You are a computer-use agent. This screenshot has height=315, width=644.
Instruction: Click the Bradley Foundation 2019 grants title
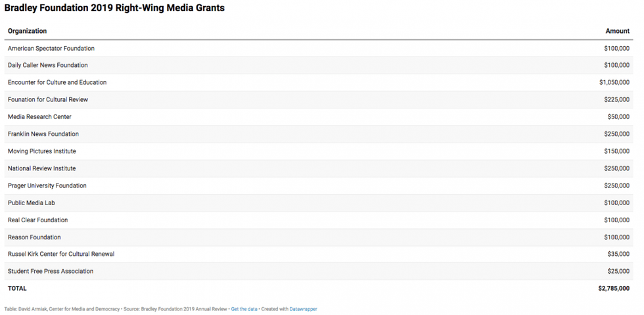[114, 8]
